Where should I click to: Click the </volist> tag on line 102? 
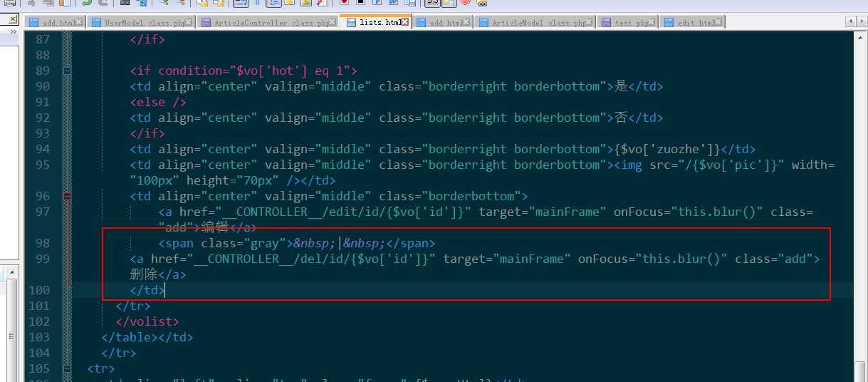147,321
